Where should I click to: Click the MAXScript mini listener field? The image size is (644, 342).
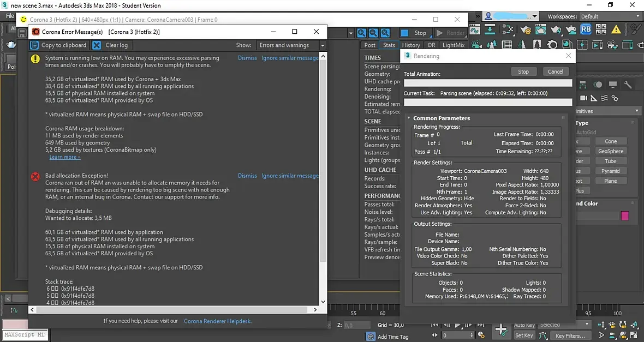coord(25,334)
